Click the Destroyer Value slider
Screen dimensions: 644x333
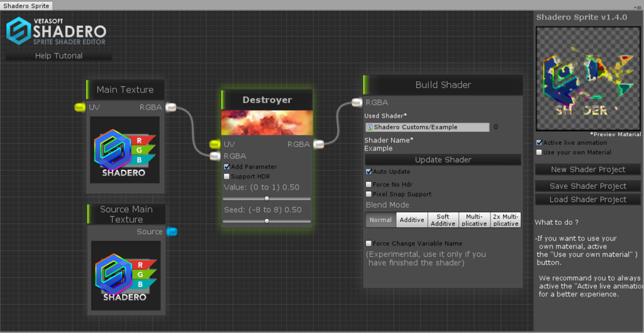point(267,198)
